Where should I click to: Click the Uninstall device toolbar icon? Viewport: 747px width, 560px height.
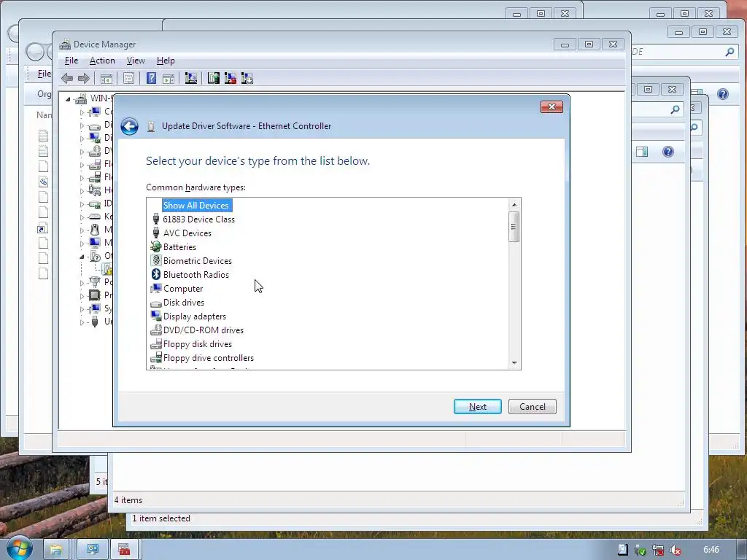tap(231, 78)
